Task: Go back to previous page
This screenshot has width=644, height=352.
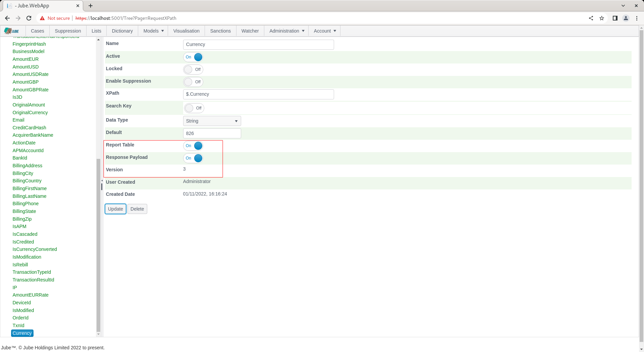Action: pos(7,18)
